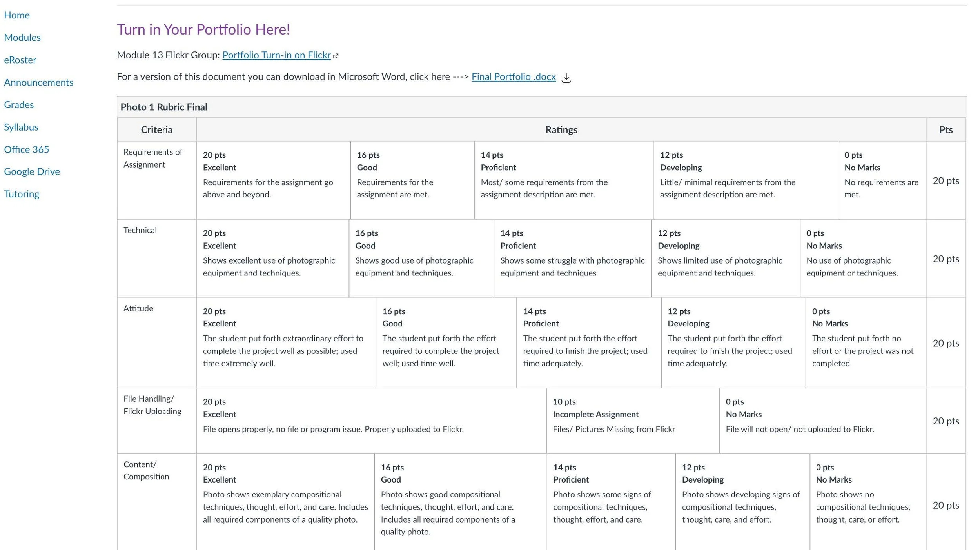The image size is (980, 550).
Task: Select the Proficient rating in the Attitude row
Action: tap(589, 342)
